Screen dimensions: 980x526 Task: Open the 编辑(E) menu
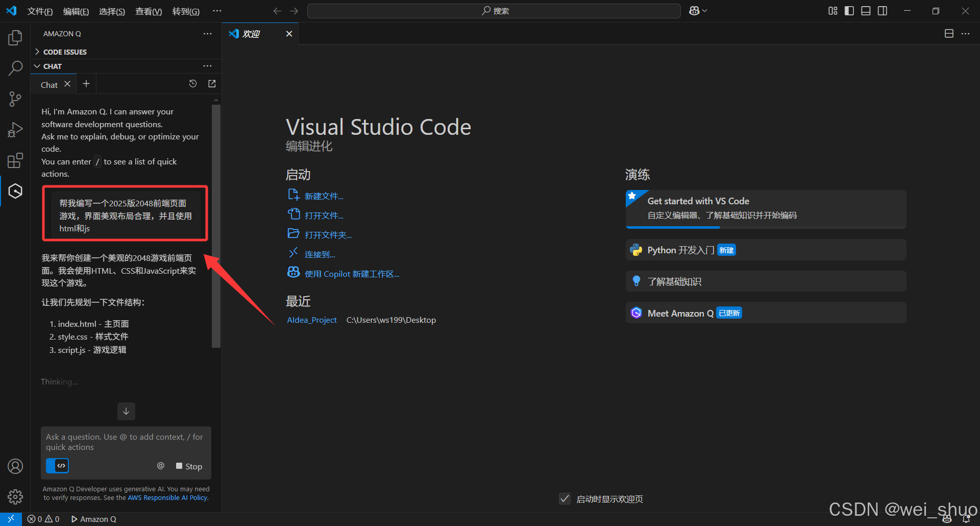click(x=76, y=11)
